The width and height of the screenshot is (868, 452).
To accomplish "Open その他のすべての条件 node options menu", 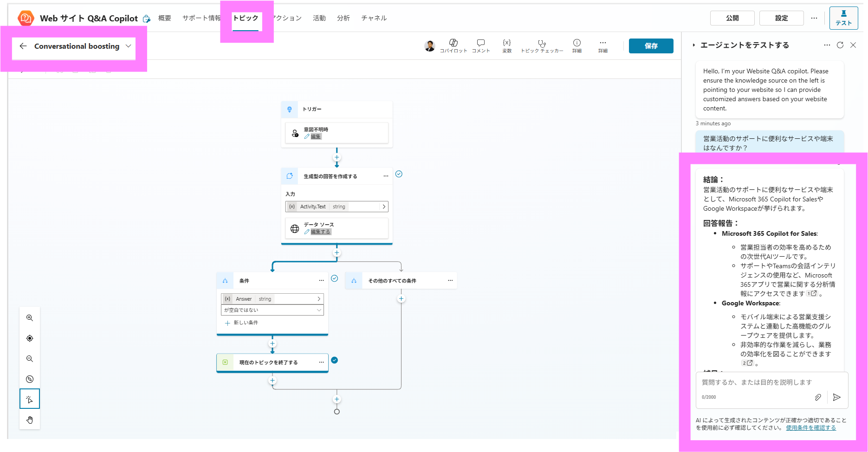I will [x=450, y=281].
